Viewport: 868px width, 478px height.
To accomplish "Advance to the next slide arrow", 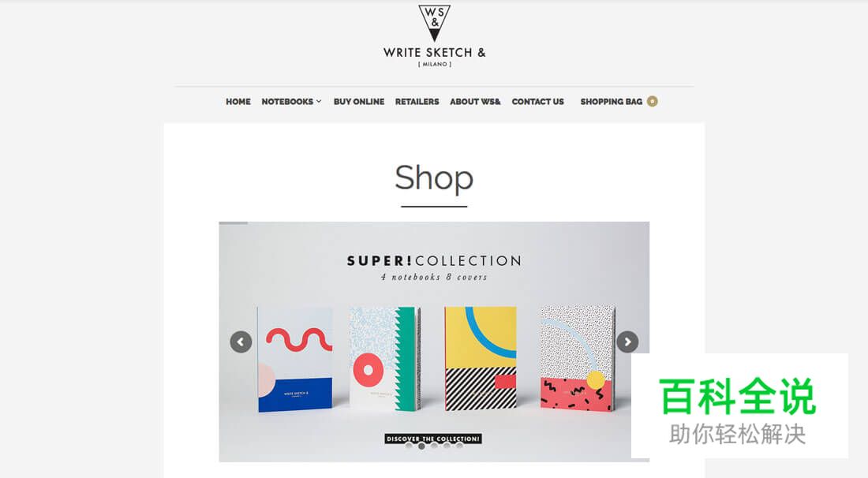I will click(627, 342).
